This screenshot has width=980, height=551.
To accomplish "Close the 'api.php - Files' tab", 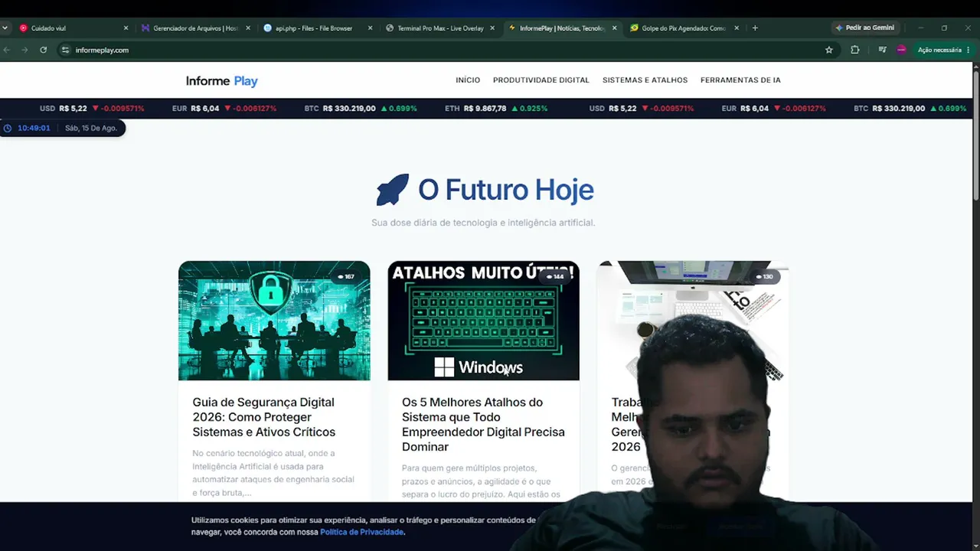I will (371, 28).
